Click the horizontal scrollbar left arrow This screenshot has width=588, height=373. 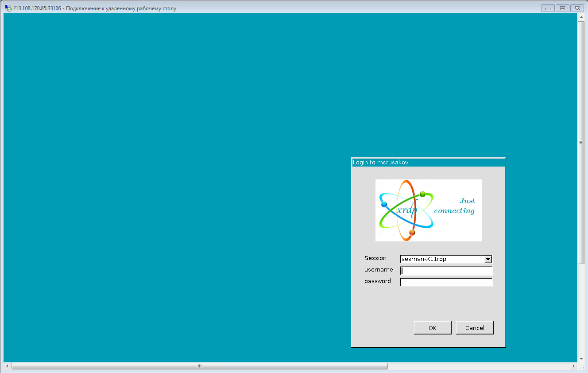pos(7,366)
